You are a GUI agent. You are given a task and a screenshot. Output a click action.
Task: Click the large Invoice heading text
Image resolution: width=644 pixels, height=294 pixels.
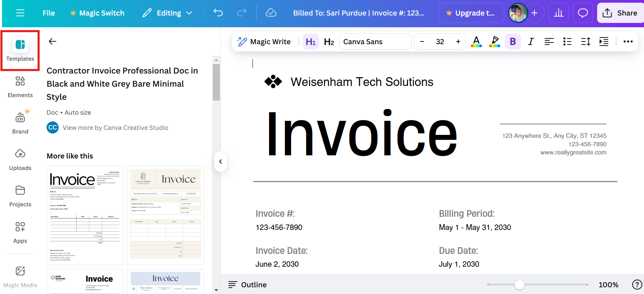[x=362, y=134]
